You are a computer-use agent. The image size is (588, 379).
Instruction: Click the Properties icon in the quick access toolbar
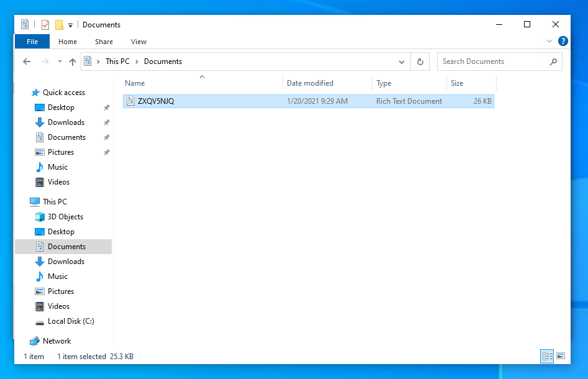45,25
